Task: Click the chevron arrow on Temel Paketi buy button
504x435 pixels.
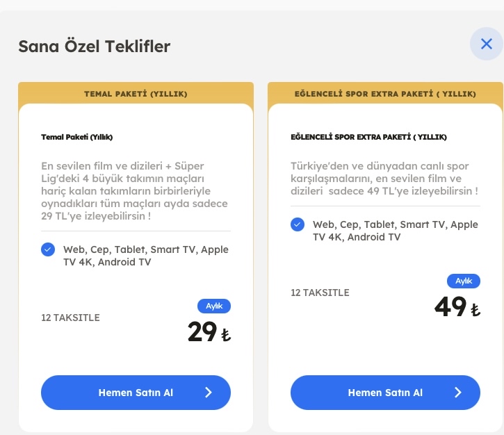Action: pos(209,393)
